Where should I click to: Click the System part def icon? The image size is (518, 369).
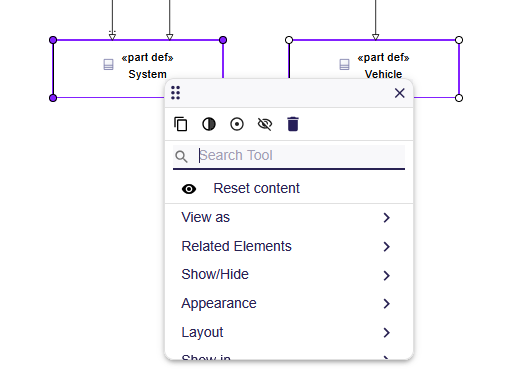[108, 64]
